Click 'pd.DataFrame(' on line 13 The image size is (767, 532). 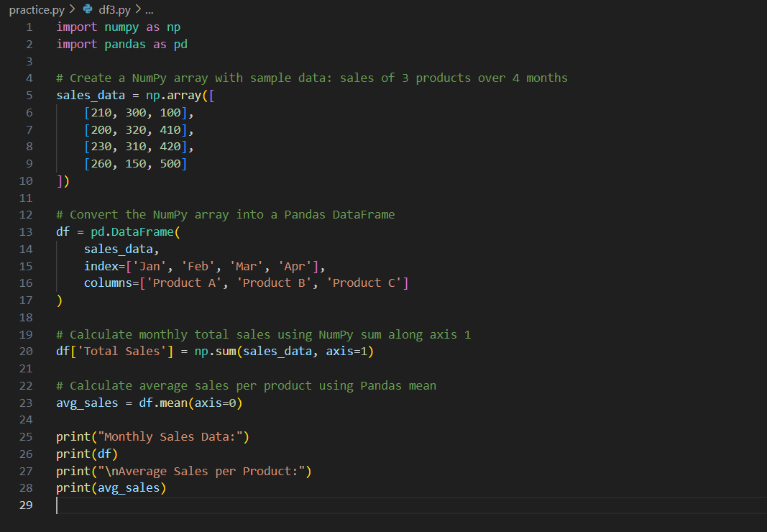(135, 232)
